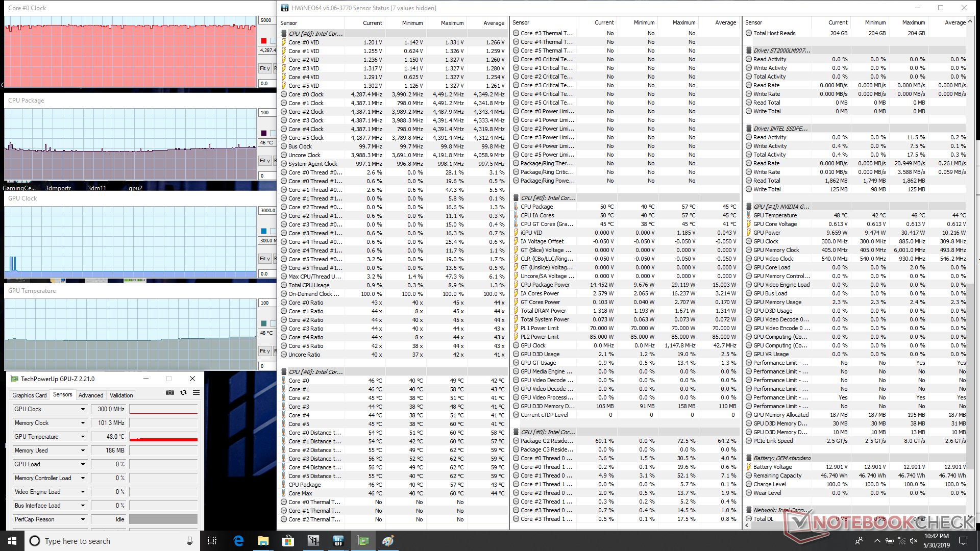This screenshot has height=551, width=980.
Task: Click the Cortana microphone icon
Action: coord(189,541)
